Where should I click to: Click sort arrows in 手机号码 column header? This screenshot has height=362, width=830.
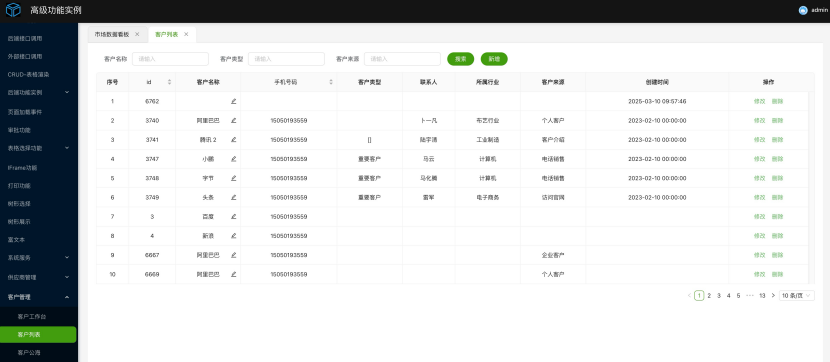tap(331, 82)
